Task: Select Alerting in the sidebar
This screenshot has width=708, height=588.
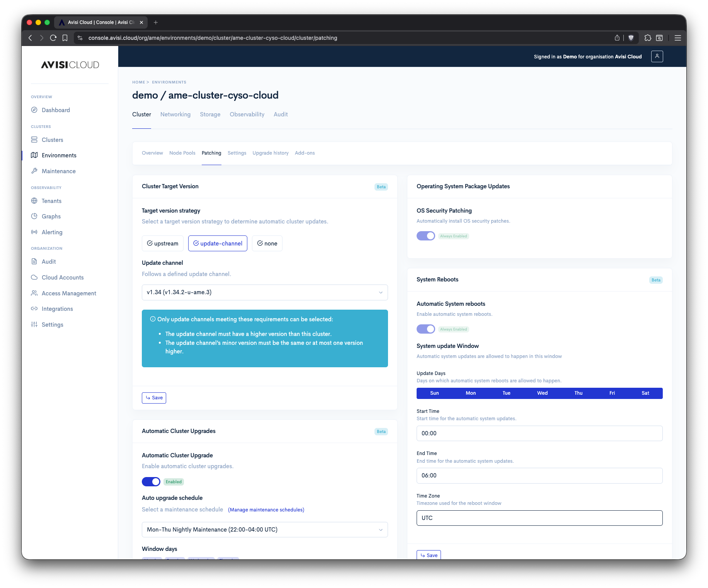Action: point(52,232)
